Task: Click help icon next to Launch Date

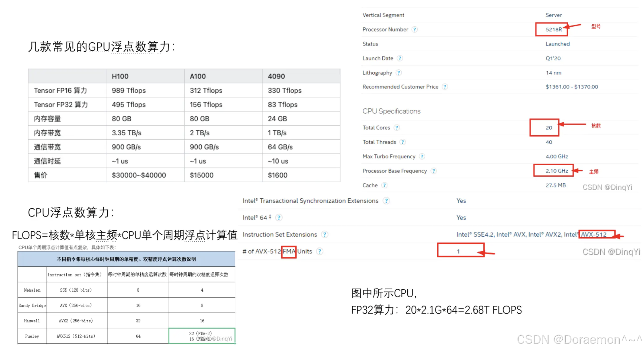Action: [400, 58]
